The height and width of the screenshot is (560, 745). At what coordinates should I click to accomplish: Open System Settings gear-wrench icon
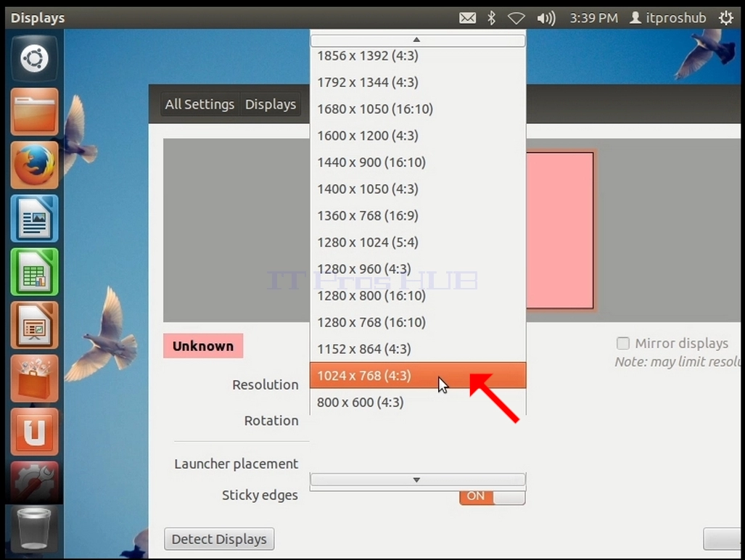click(34, 482)
